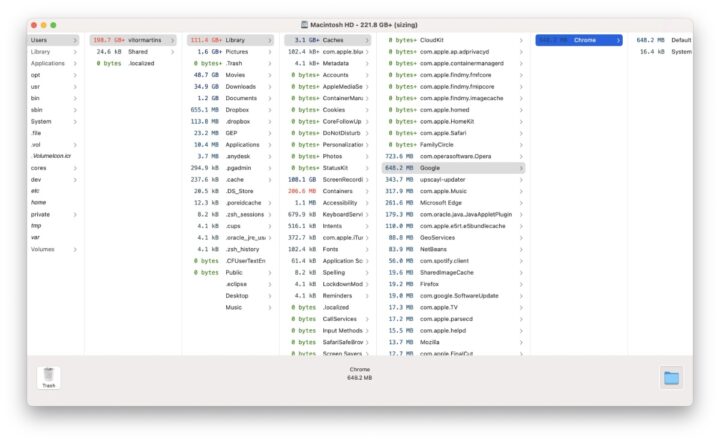Select the com.apple.Safari cache folder
720x442 pixels.
pyautogui.click(x=454, y=133)
